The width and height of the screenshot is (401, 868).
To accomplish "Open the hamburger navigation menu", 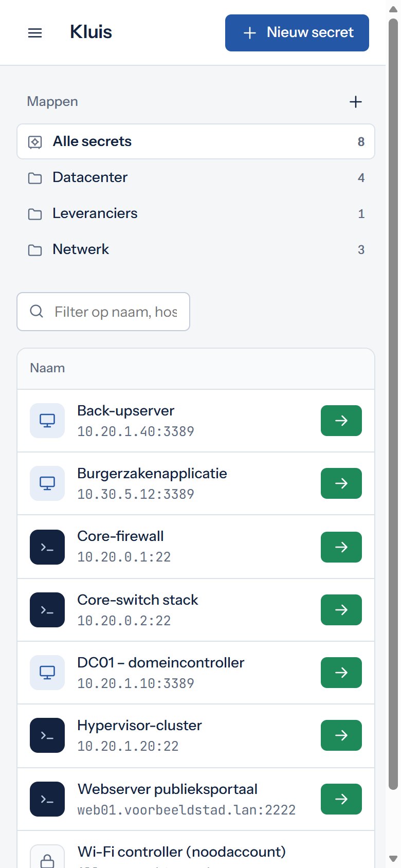I will tap(35, 33).
